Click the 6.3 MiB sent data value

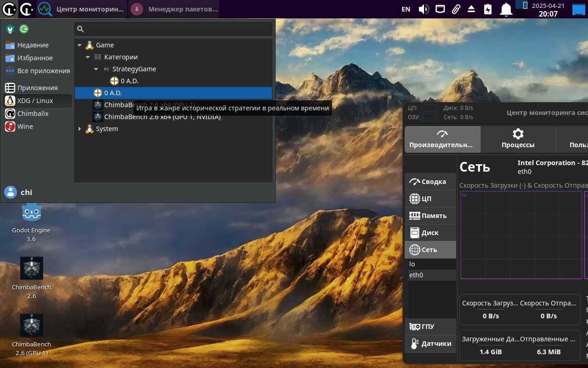coord(548,352)
